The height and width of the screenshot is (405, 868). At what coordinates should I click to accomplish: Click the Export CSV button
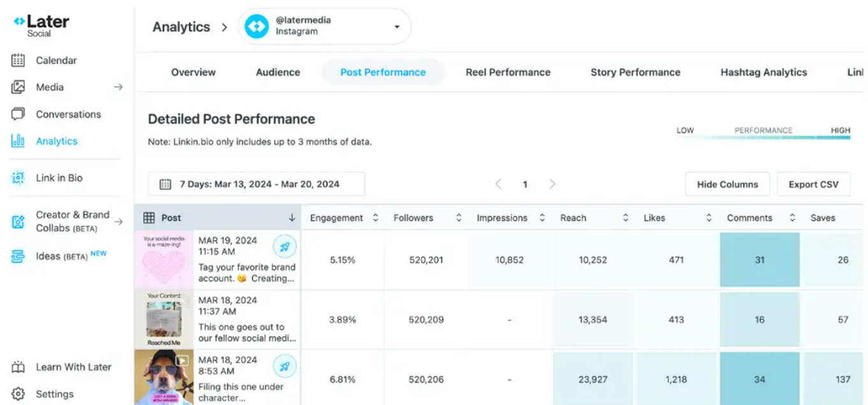(x=813, y=184)
